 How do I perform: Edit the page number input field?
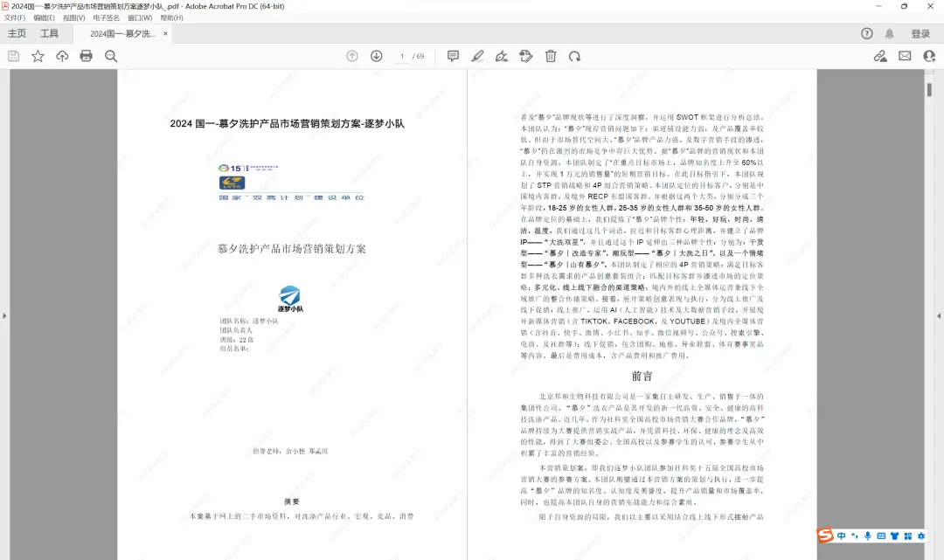400,56
